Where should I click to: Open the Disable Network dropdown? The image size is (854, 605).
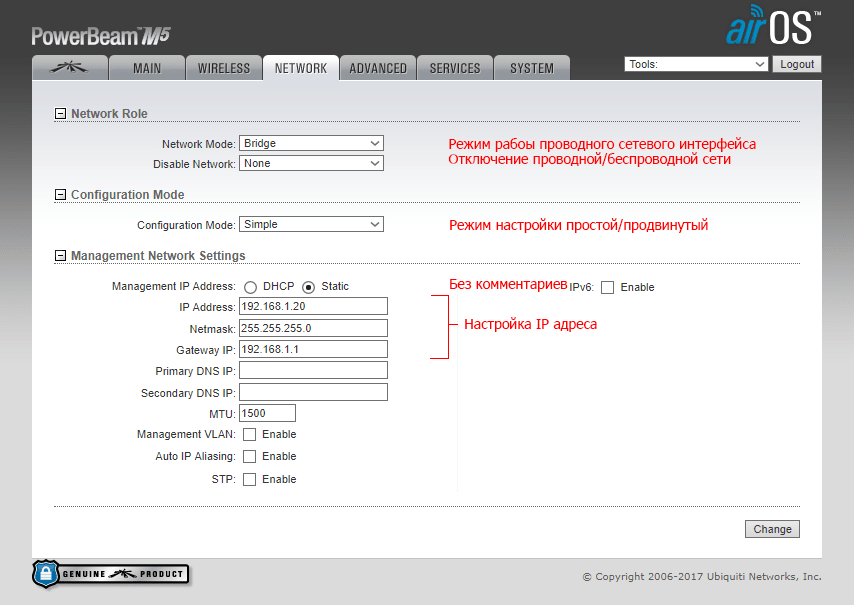pos(312,164)
